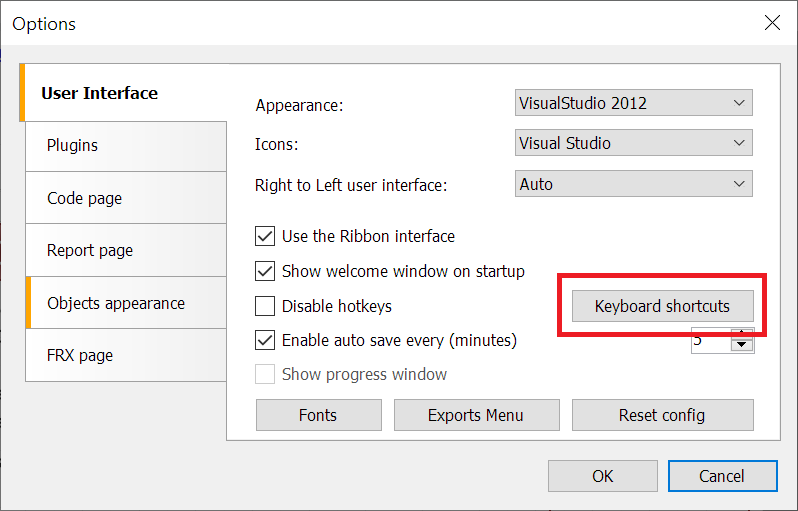Confirm options with the OK button
Viewport: 798px width, 511px height.
(602, 476)
